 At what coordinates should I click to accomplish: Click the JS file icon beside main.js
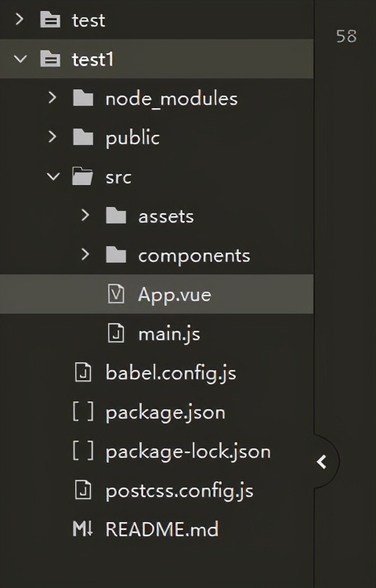[116, 333]
